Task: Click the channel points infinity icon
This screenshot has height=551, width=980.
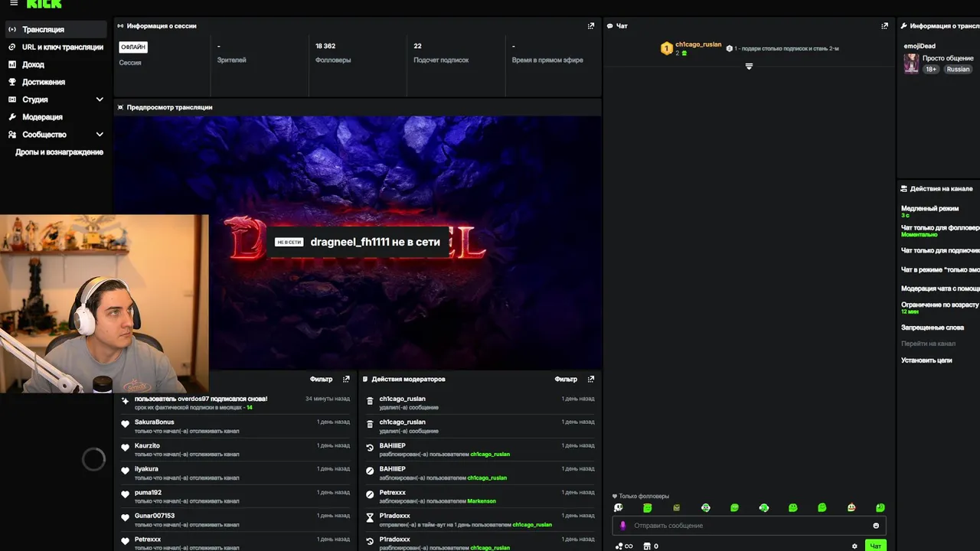Action: click(624, 546)
